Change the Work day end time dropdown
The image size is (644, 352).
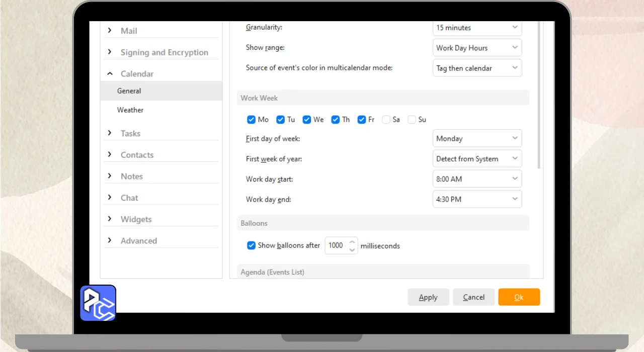[x=477, y=199]
